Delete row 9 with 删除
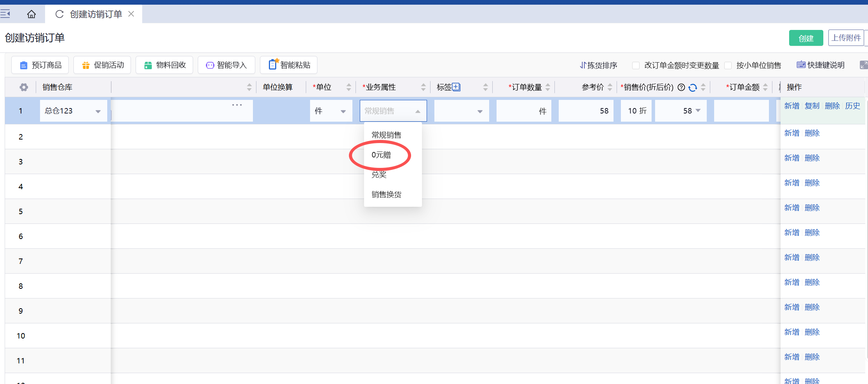 coord(812,307)
